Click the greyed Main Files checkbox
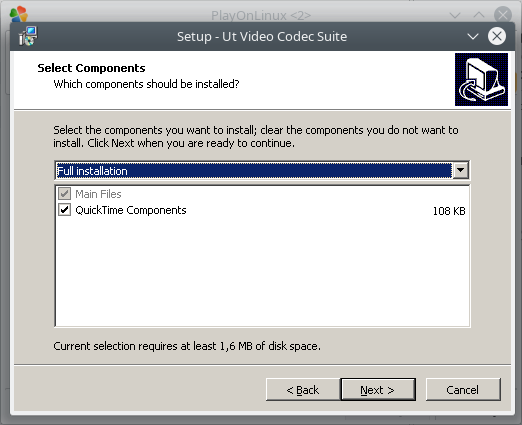This screenshot has width=522, height=425. point(64,194)
